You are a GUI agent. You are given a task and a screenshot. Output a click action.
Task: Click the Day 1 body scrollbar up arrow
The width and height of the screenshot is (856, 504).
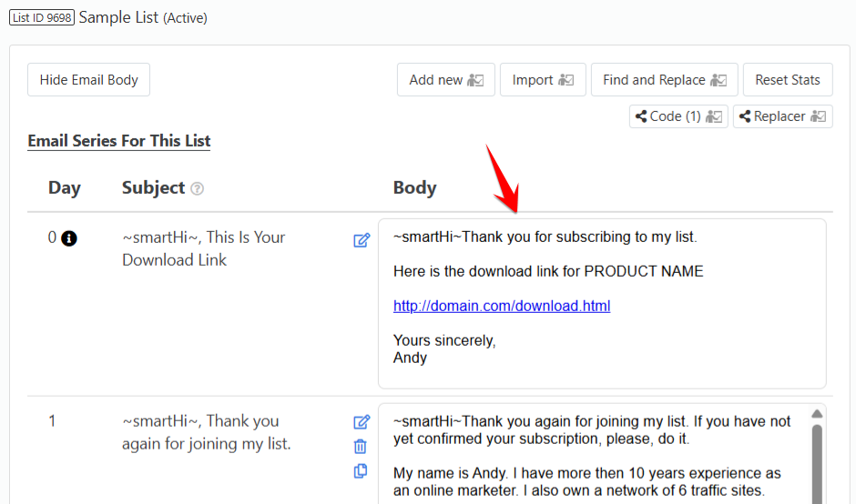click(817, 414)
